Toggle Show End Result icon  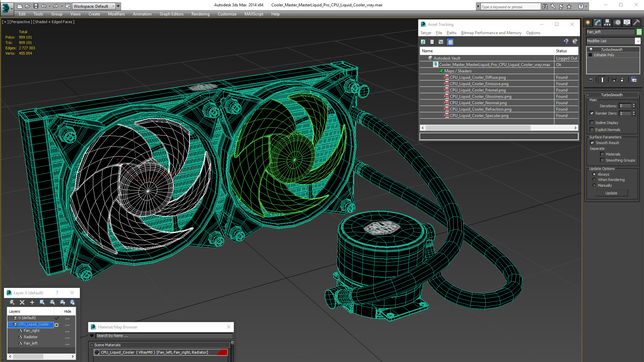(x=602, y=80)
